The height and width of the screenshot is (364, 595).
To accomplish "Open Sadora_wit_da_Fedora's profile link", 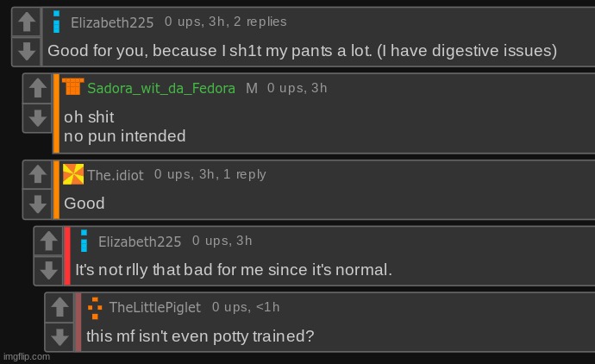I will point(161,89).
